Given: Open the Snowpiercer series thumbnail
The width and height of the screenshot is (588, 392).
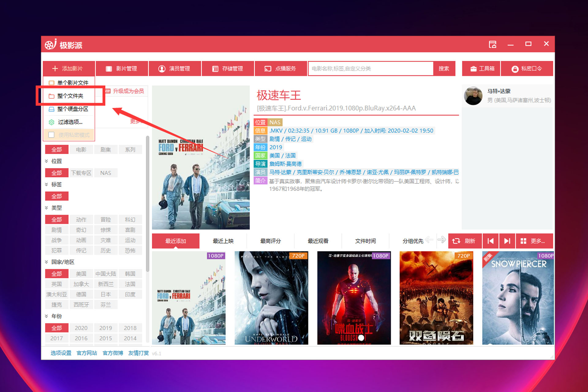Looking at the screenshot, I should click(x=518, y=298).
